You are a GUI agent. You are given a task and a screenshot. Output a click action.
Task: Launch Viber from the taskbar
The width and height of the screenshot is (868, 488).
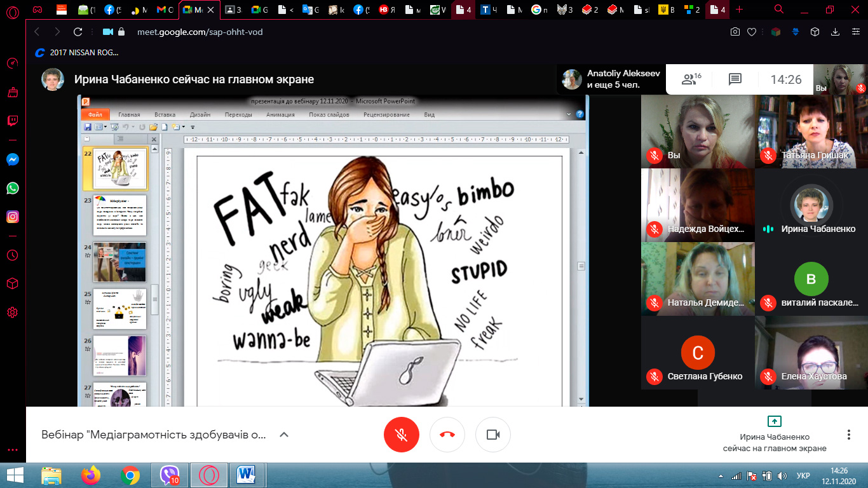coord(169,475)
